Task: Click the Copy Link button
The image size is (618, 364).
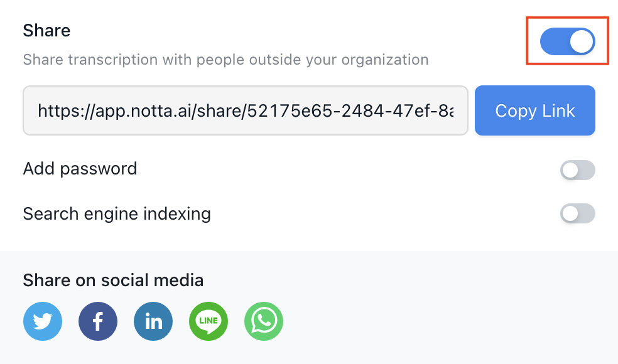Action: [x=535, y=110]
